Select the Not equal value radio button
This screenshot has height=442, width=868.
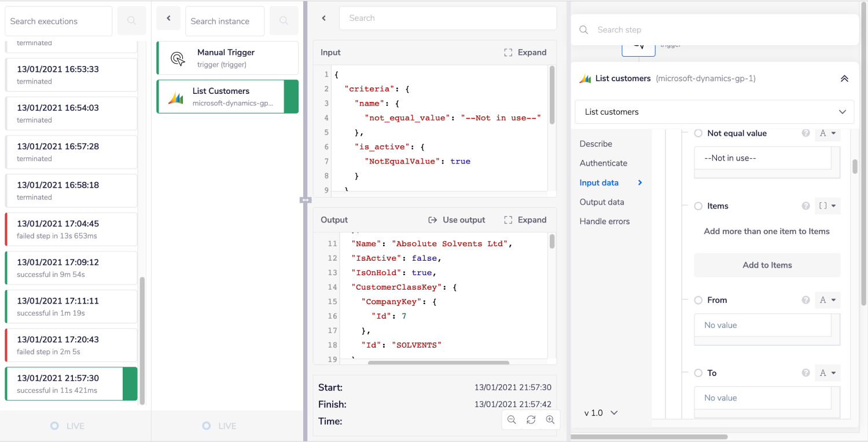[698, 133]
